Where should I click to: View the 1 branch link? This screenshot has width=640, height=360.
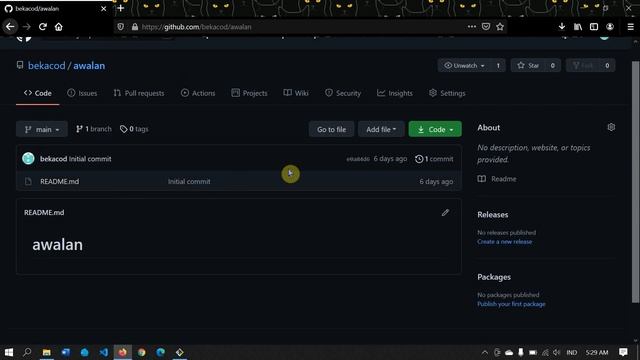point(93,129)
